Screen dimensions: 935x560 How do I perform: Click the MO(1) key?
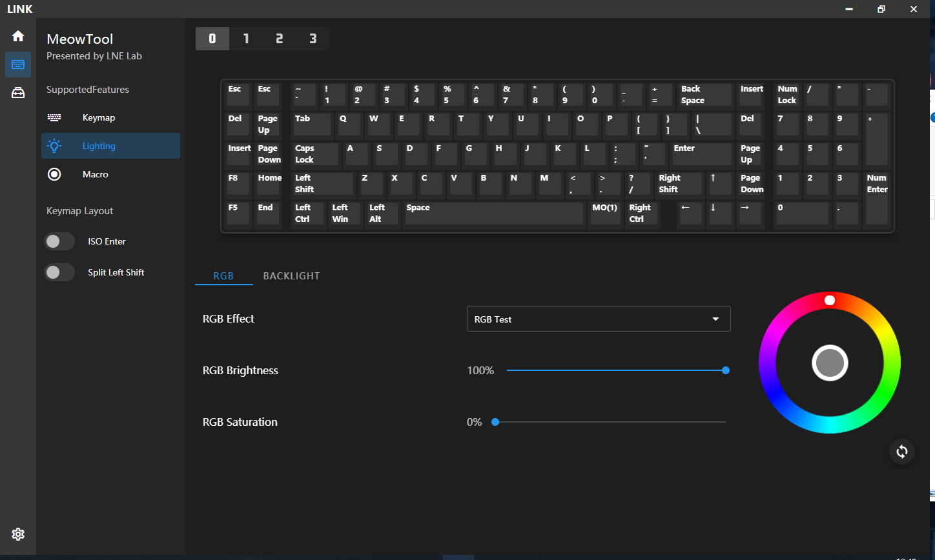coord(605,214)
